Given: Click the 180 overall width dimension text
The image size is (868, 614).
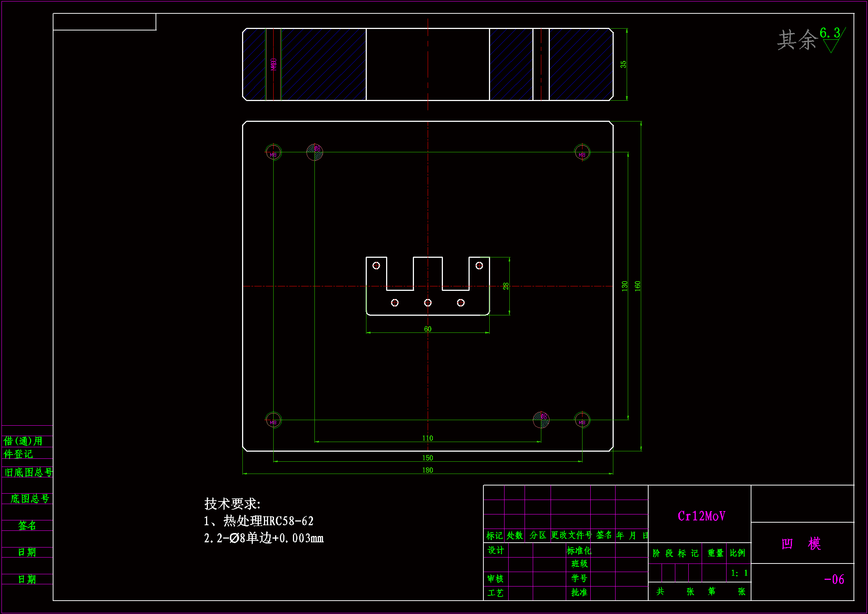Looking at the screenshot, I should [427, 470].
